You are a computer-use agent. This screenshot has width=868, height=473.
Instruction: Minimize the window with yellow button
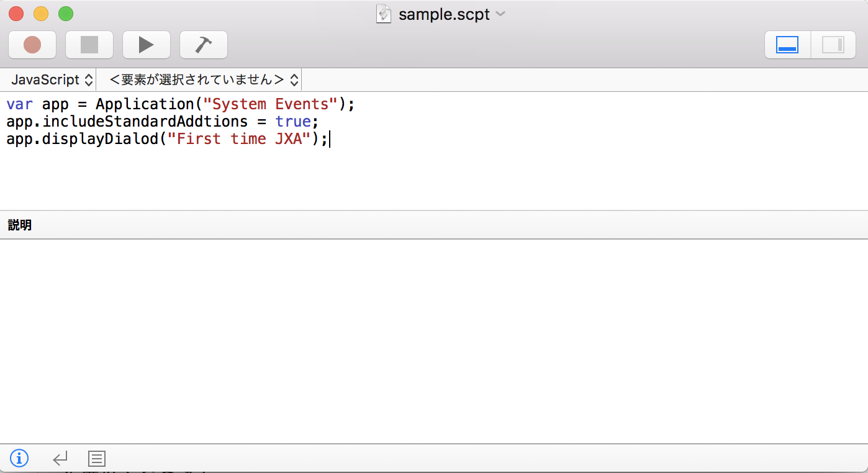coord(40,13)
